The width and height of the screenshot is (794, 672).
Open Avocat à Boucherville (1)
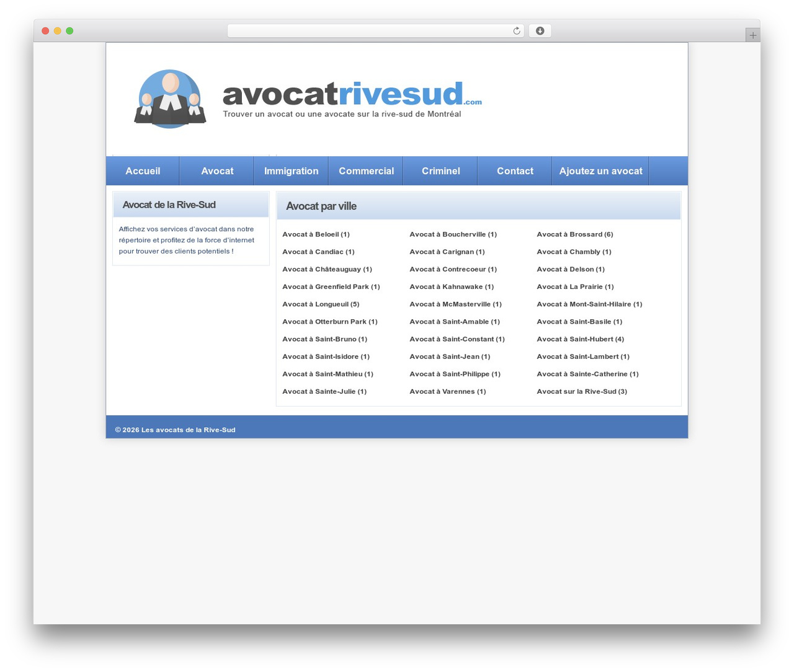click(x=453, y=234)
